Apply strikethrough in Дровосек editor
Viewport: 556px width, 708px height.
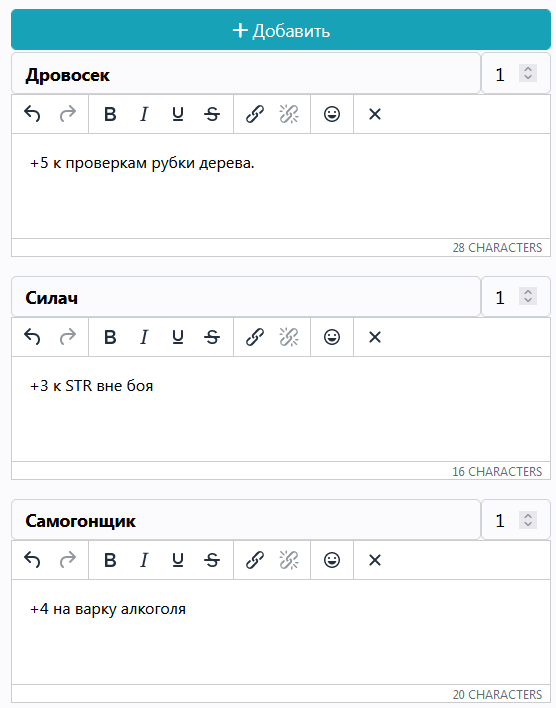click(212, 114)
